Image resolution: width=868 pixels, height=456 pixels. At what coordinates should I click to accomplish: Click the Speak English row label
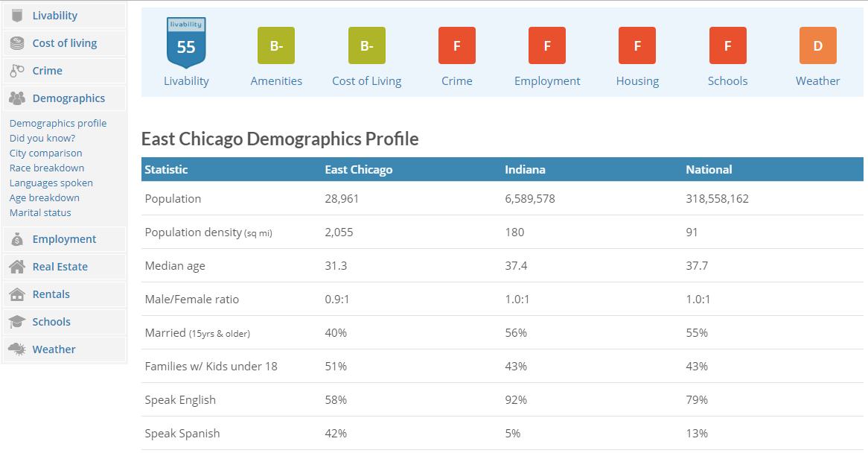[x=180, y=399]
